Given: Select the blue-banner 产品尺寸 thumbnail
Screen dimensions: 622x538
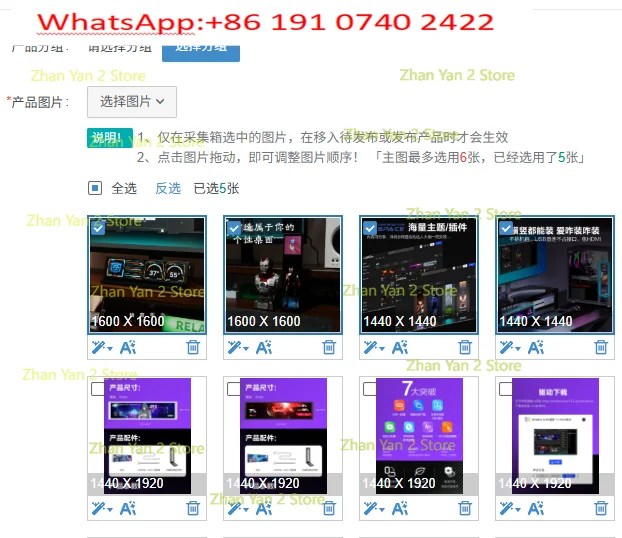Looking at the screenshot, I should click(x=147, y=436).
